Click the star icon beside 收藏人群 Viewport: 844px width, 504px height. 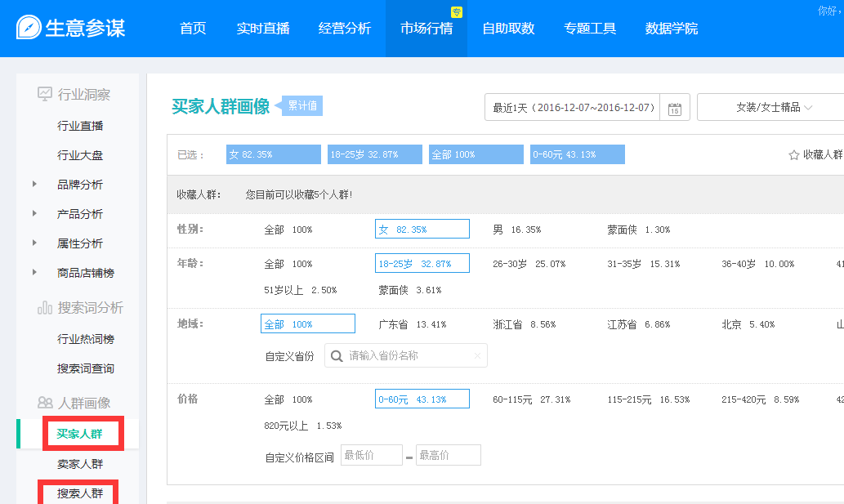(x=793, y=154)
